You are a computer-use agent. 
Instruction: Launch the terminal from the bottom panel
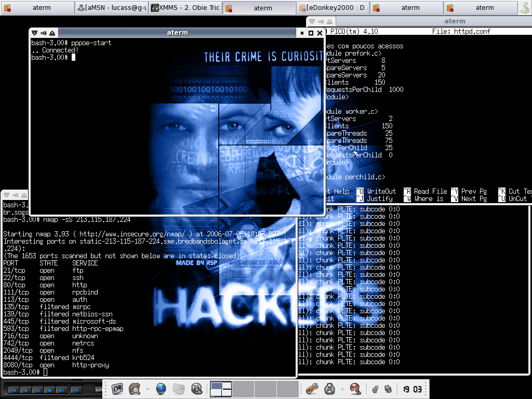pyautogui.click(x=117, y=389)
